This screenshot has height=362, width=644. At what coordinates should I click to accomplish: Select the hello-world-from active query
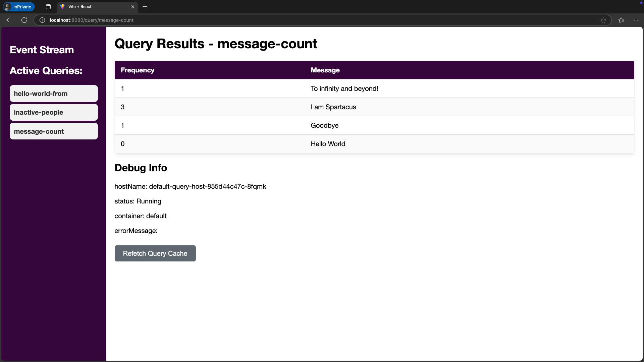[53, 94]
